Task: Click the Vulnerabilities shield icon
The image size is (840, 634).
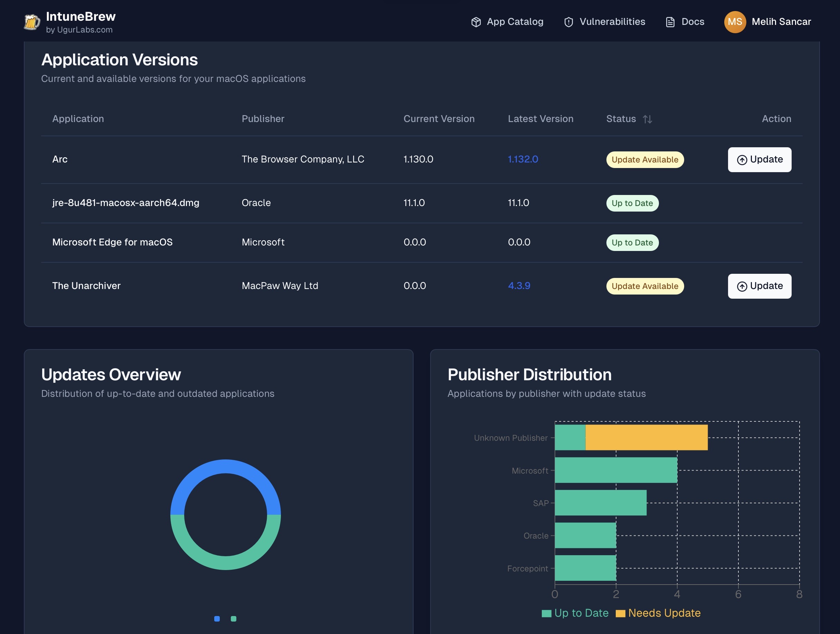Action: tap(568, 22)
